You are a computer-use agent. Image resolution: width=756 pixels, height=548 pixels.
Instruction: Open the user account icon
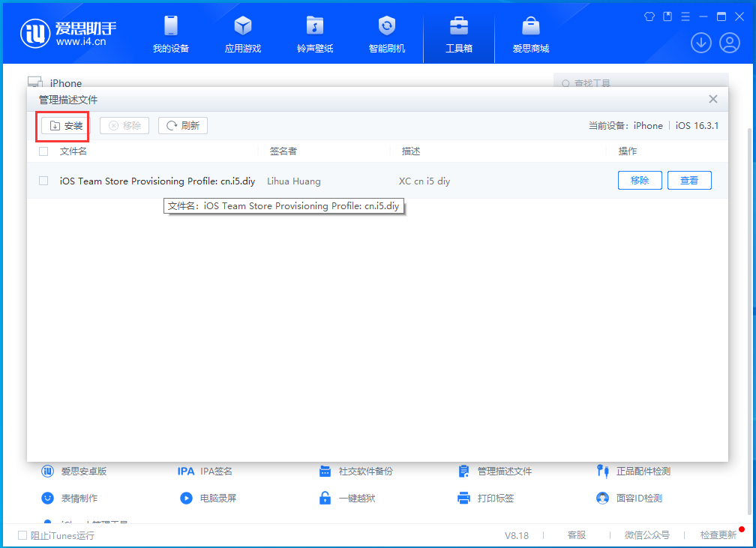point(730,43)
